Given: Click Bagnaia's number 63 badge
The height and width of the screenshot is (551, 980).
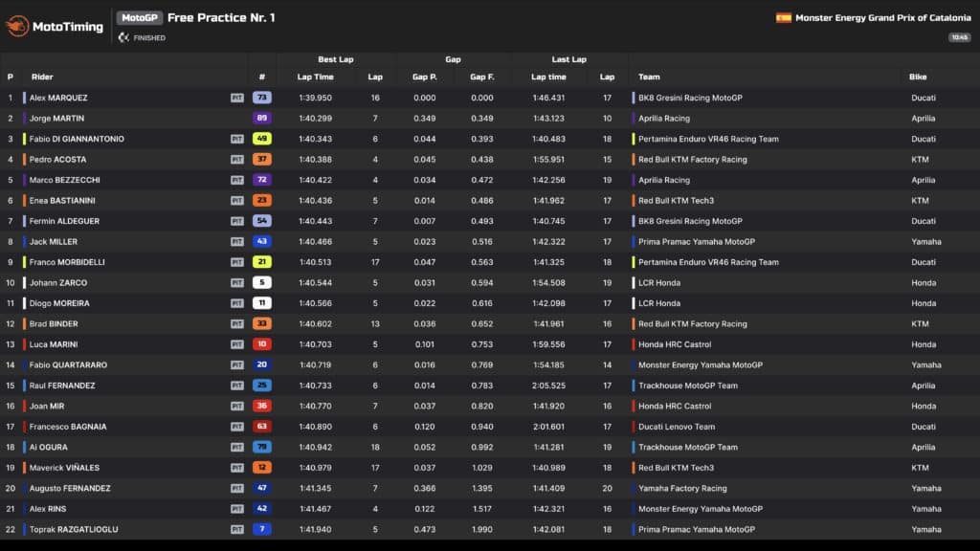Looking at the screenshot, I should pyautogui.click(x=262, y=427).
